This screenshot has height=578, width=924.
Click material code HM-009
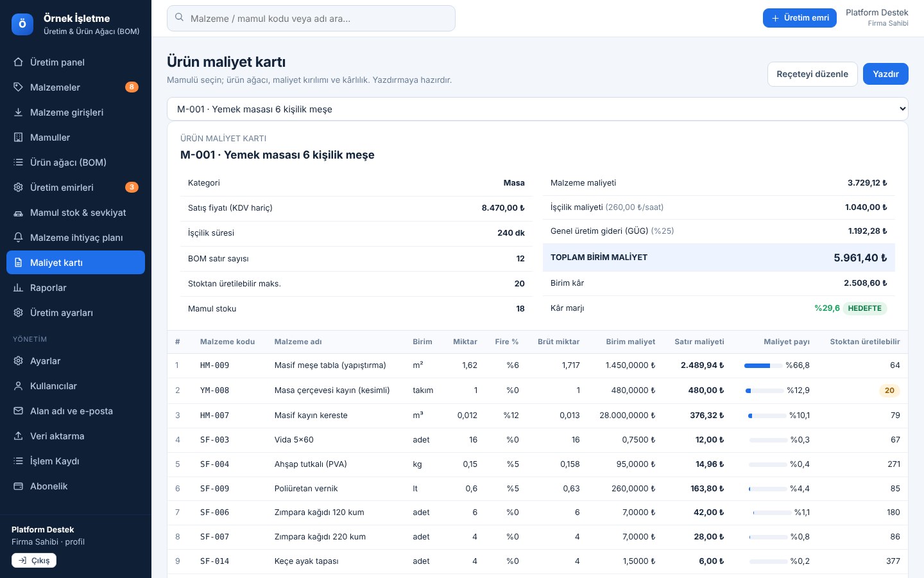(214, 365)
